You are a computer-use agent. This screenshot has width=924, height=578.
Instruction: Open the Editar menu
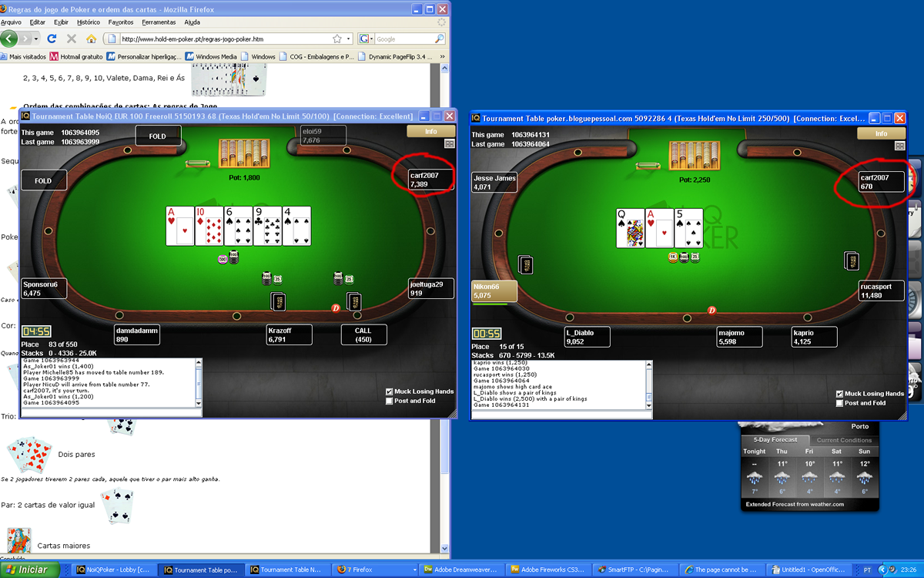[x=37, y=22]
